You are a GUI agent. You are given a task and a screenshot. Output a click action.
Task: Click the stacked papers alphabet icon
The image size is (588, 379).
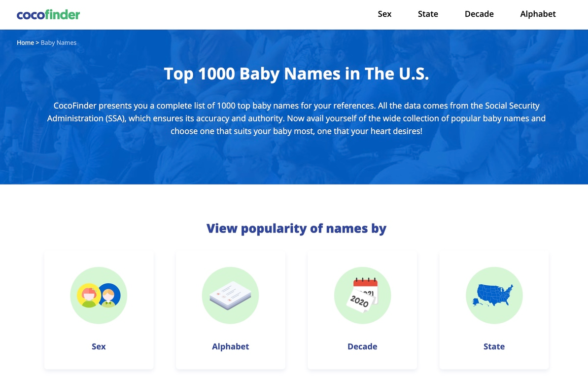(230, 295)
